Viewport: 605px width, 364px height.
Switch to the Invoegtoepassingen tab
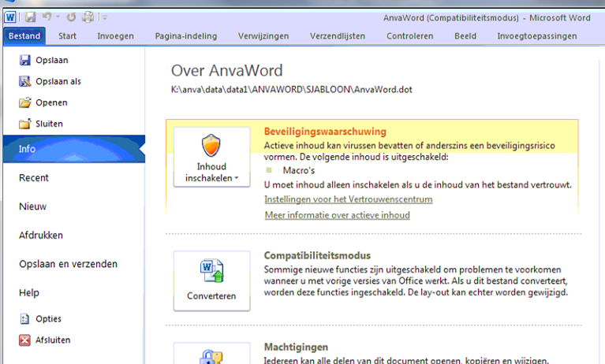(536, 36)
